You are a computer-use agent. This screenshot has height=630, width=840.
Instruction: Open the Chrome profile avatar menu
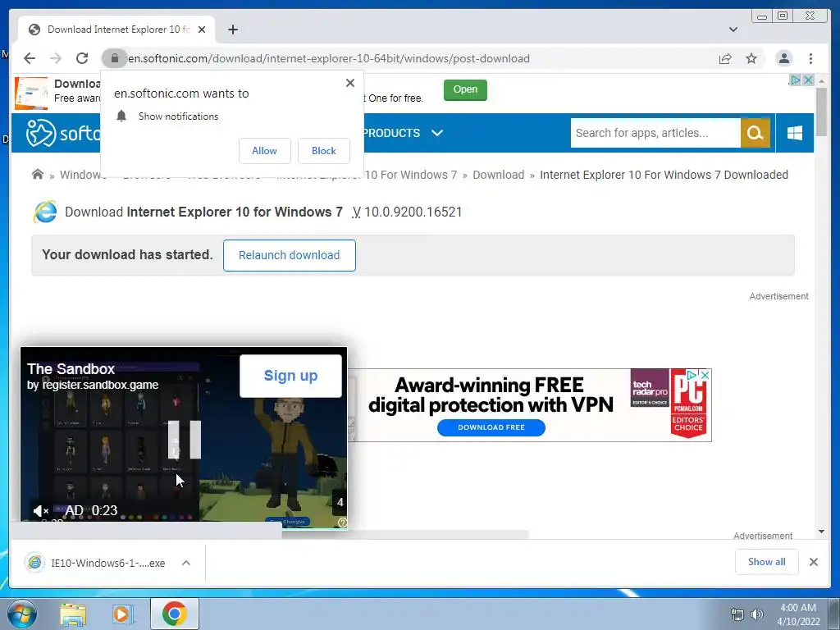tap(783, 58)
